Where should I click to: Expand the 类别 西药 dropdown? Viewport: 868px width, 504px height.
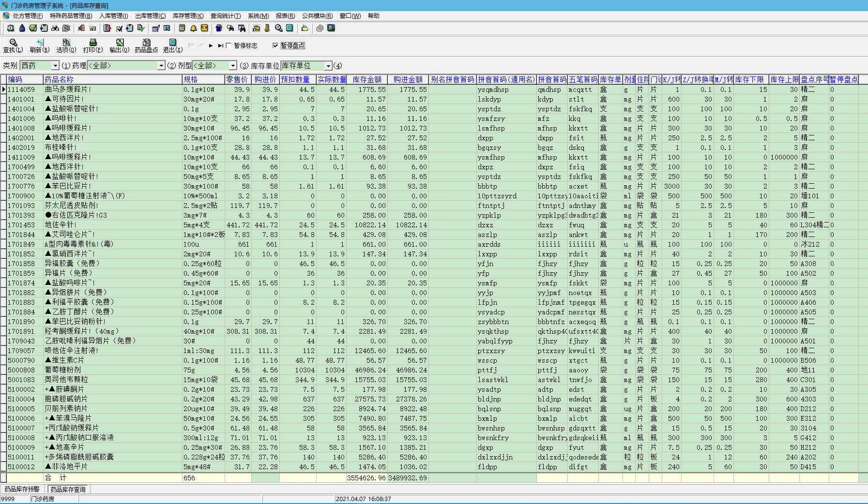tap(55, 66)
